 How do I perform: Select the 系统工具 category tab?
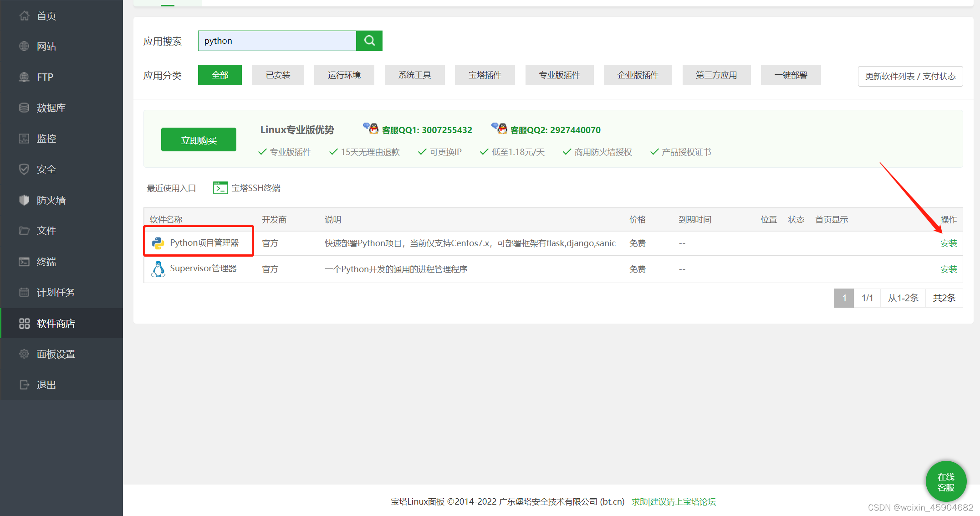coord(415,75)
